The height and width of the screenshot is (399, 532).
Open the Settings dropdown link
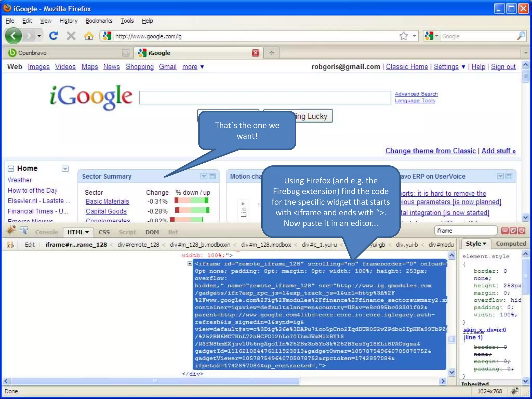[449, 67]
